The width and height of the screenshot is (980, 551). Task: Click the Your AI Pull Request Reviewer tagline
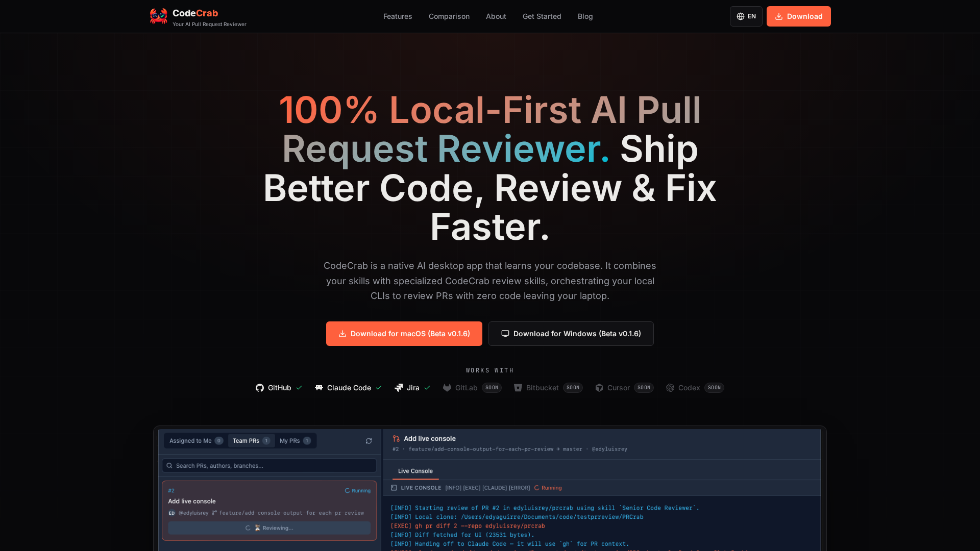point(209,24)
